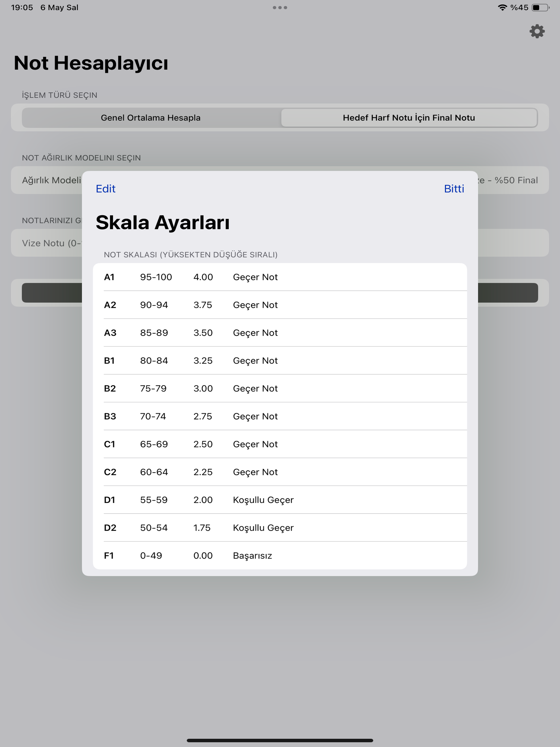Tap the 3.25 coefficient value

[203, 361]
